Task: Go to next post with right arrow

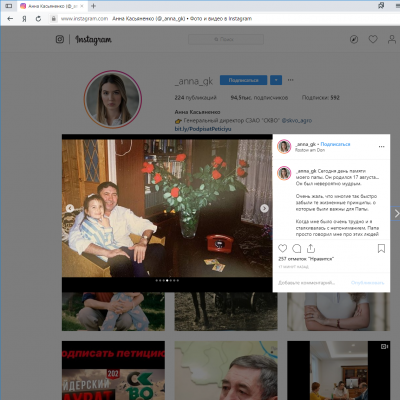Action: coord(396,213)
